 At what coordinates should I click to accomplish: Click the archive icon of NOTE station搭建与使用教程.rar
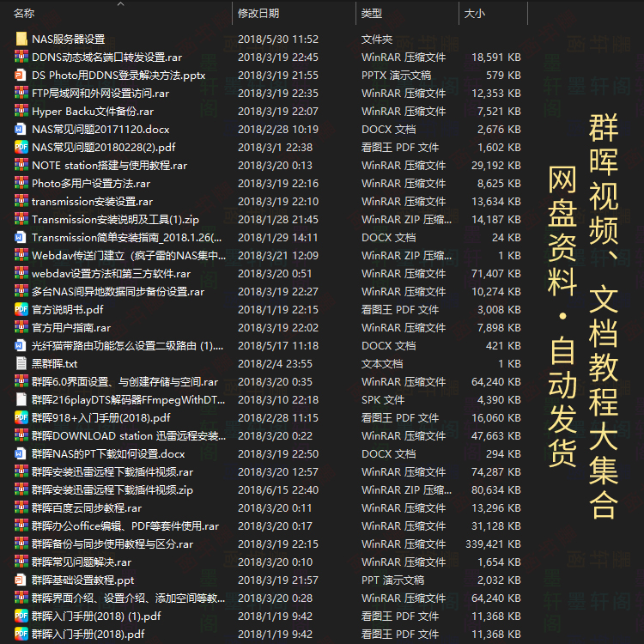click(21, 166)
